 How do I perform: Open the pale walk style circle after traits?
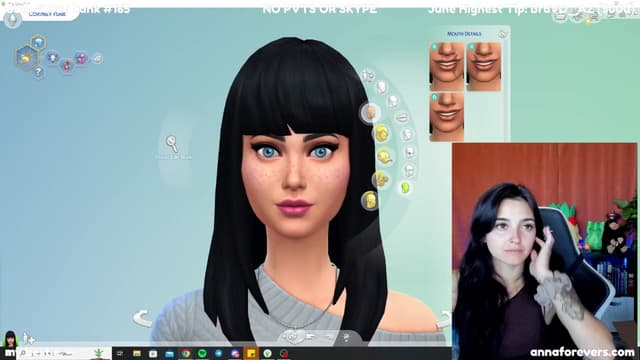[98, 59]
